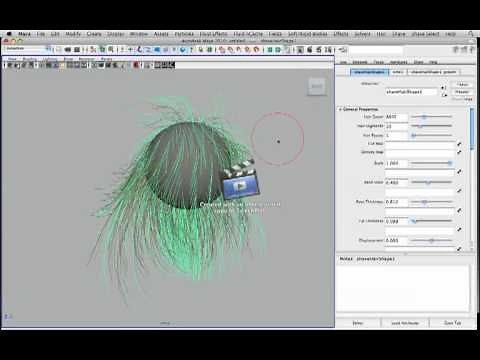480x360 pixels.
Task: Click the last orange snap icon in status line
Action: (x=256, y=50)
